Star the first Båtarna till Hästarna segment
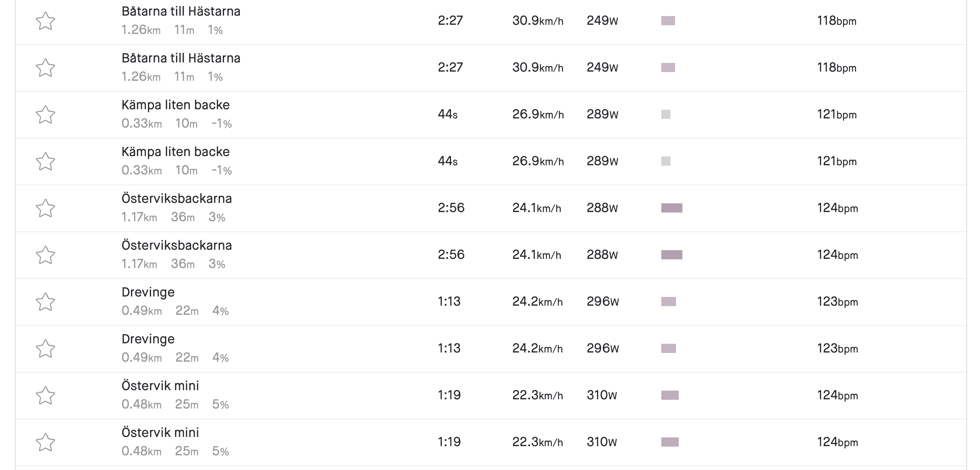The height and width of the screenshot is (470, 980). 45,21
